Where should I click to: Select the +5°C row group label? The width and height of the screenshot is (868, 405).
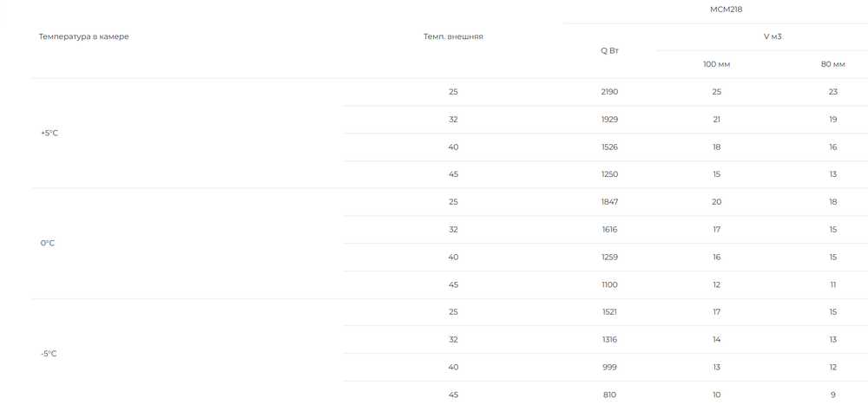click(49, 134)
